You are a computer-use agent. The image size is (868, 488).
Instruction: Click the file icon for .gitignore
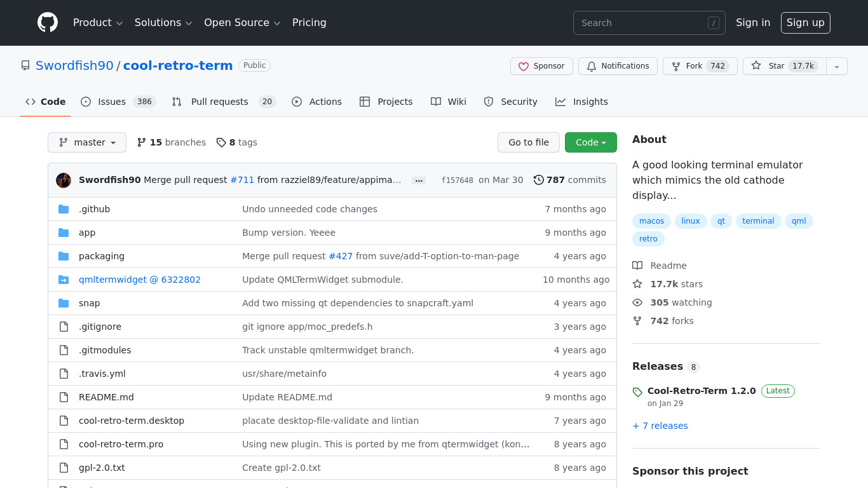pyautogui.click(x=64, y=327)
